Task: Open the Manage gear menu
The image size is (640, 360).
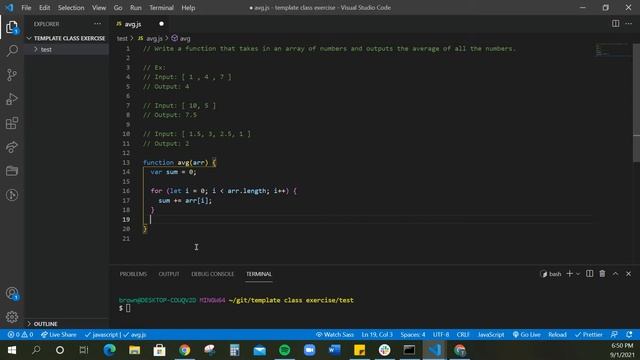Action: pos(12,317)
